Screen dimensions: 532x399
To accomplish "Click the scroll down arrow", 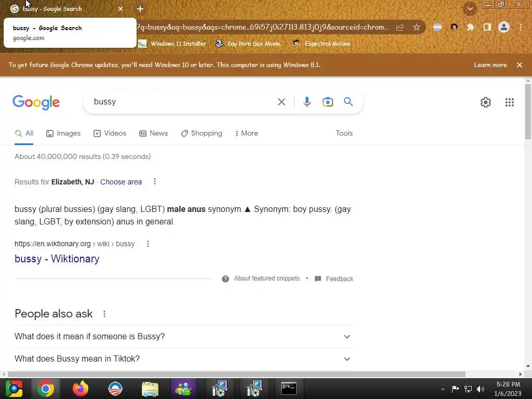I will [x=528, y=366].
